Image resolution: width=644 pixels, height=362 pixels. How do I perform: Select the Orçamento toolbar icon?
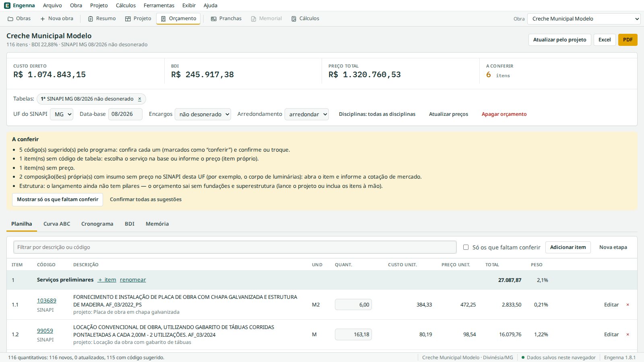click(x=163, y=19)
